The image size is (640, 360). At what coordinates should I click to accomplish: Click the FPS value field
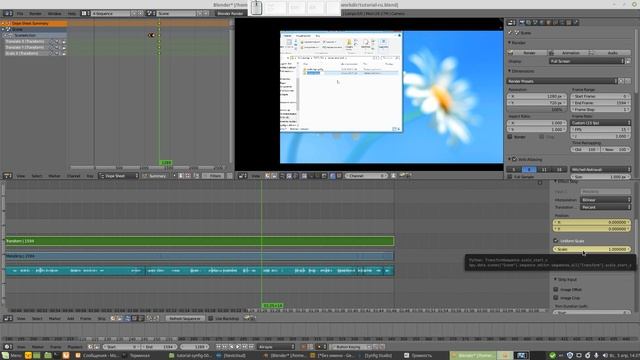(600, 129)
